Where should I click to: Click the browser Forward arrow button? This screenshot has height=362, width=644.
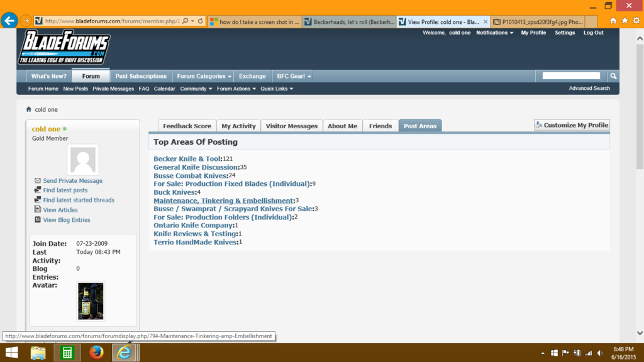tap(25, 21)
